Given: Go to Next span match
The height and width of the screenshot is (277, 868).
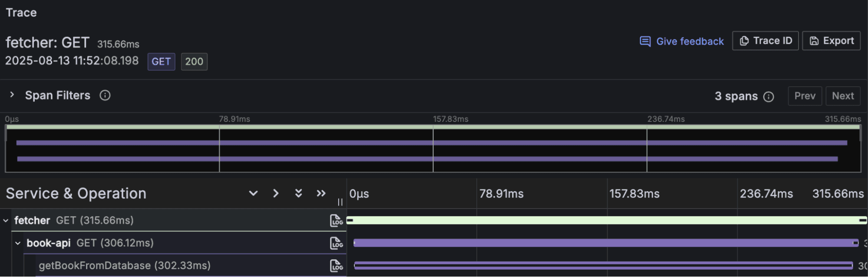Looking at the screenshot, I should (843, 96).
